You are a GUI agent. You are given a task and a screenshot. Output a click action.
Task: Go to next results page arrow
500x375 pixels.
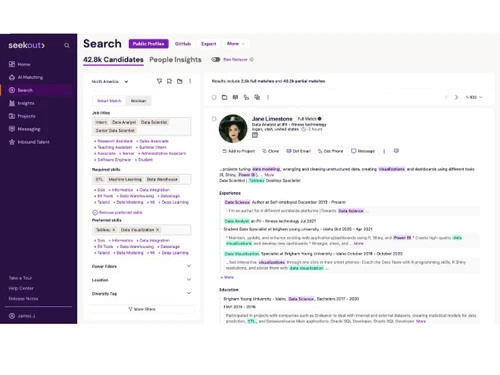(456, 97)
